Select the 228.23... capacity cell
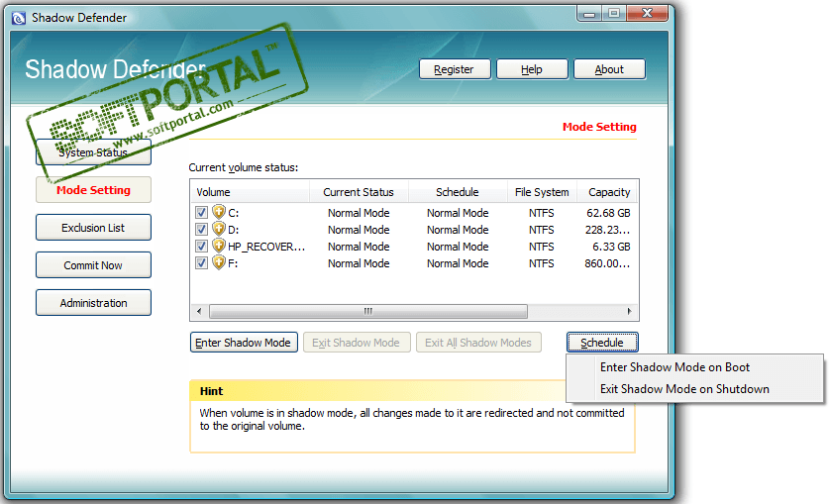 [607, 230]
